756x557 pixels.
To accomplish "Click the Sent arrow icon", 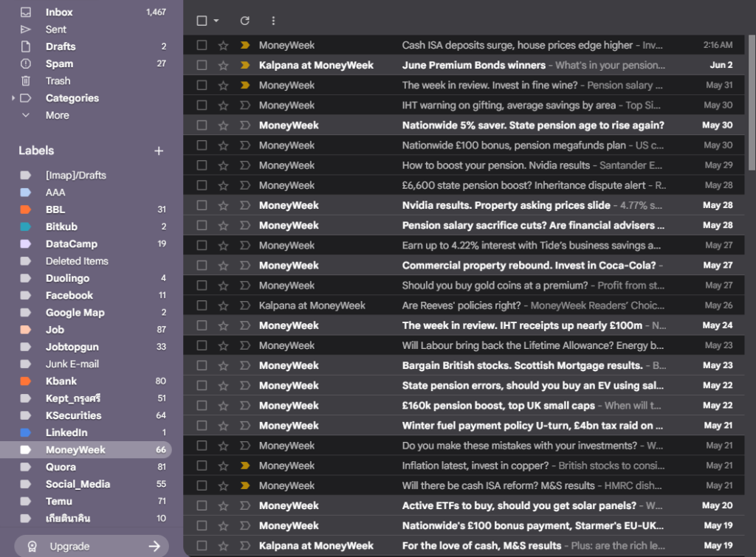I will (x=26, y=30).
